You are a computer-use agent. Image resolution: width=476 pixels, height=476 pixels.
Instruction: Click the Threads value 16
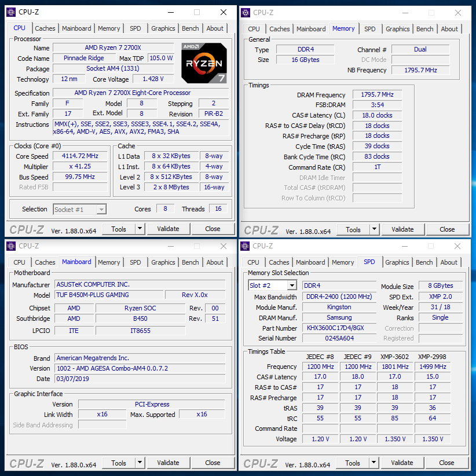click(218, 209)
